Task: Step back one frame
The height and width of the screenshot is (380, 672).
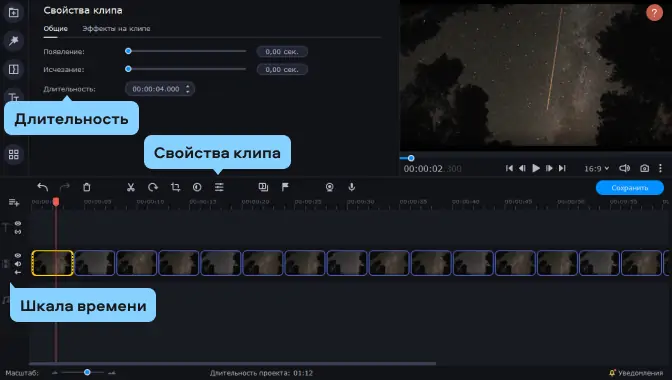Action: pyautogui.click(x=522, y=168)
